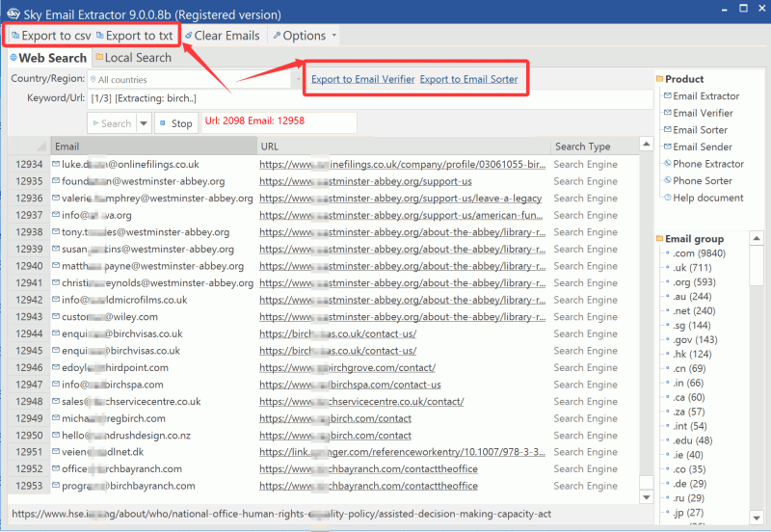
Task: Select the .ie (40) email group
Action: pos(688,455)
